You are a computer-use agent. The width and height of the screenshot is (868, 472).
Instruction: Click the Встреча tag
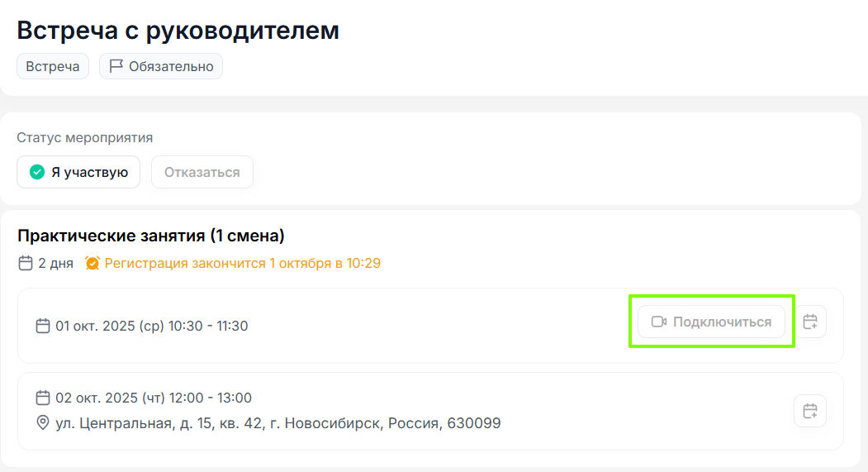click(53, 67)
